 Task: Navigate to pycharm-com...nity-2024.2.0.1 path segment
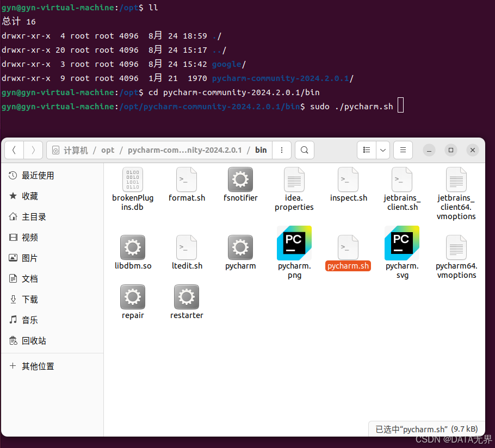click(x=185, y=150)
